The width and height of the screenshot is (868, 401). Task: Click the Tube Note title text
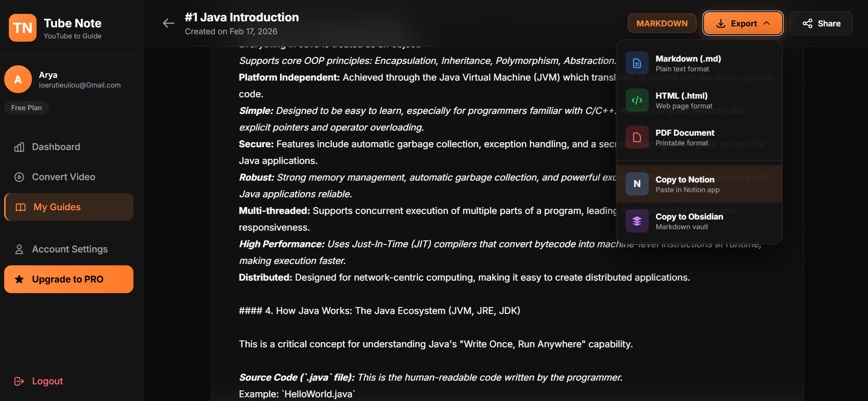coord(72,23)
